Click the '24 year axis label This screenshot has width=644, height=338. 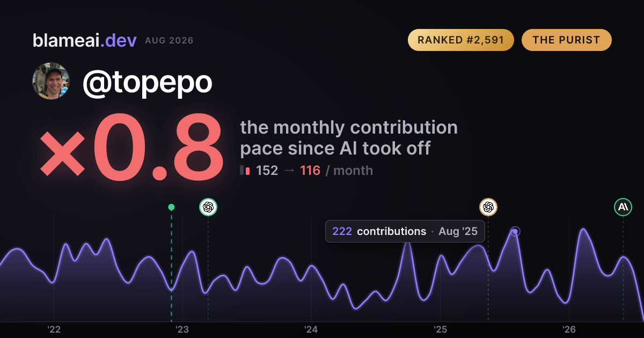[311, 329]
